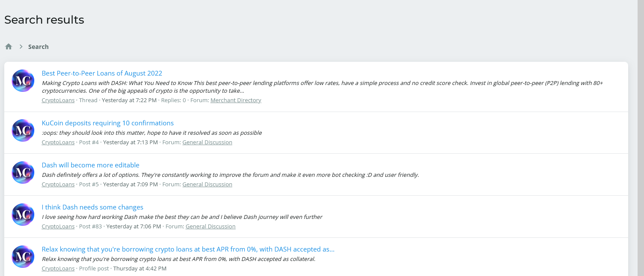Click CryptoLoans username in Post #83 row
The image size is (644, 276).
tap(58, 226)
